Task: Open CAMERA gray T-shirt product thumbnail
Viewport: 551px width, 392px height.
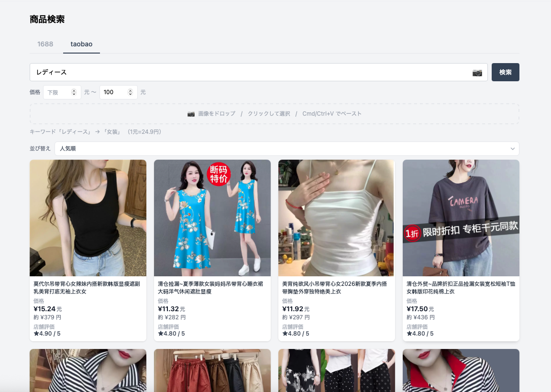Action: 461,218
